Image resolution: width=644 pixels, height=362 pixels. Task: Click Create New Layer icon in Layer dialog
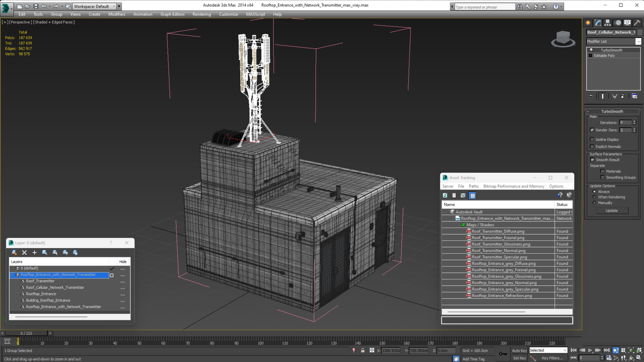pos(14,252)
